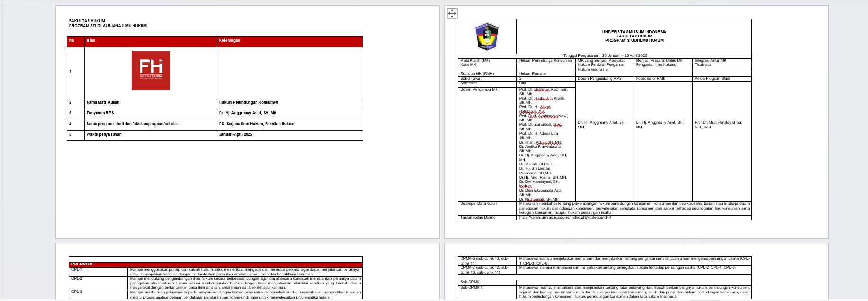Image resolution: width=868 pixels, height=301 pixels.
Task: Click the 'Keterangan' column header
Action: click(x=290, y=42)
